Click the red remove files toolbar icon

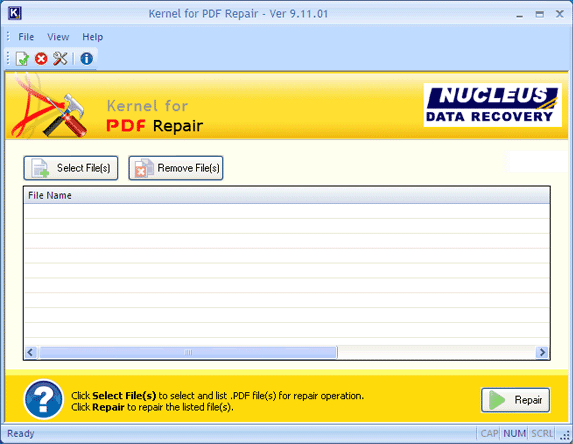[x=41, y=58]
